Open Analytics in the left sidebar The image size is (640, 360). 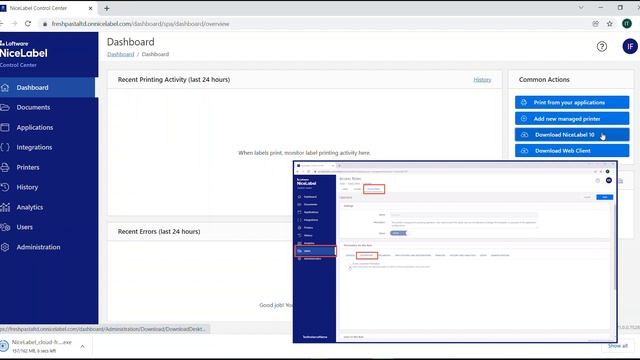pos(48,207)
